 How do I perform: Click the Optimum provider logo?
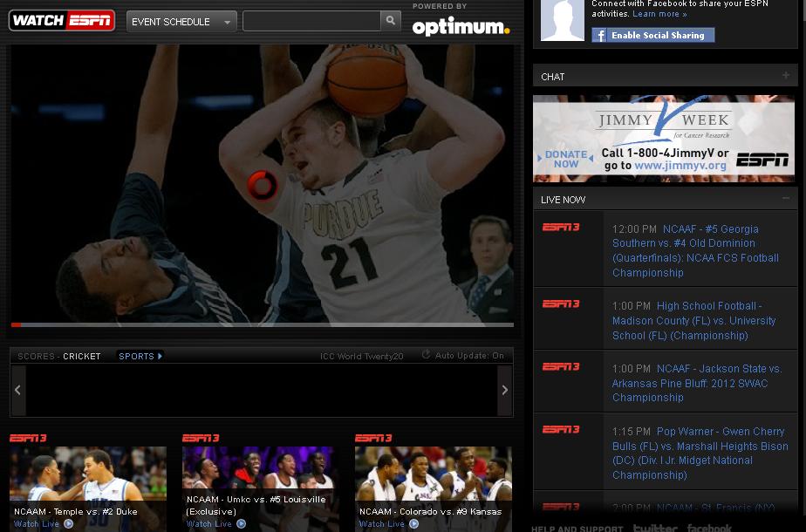[461, 27]
